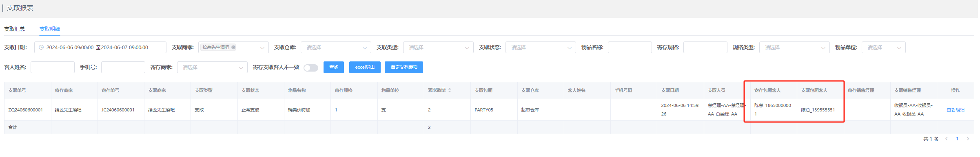The width and height of the screenshot is (980, 157).
Task: Focus the 物品名称 input field
Action: coord(630,48)
